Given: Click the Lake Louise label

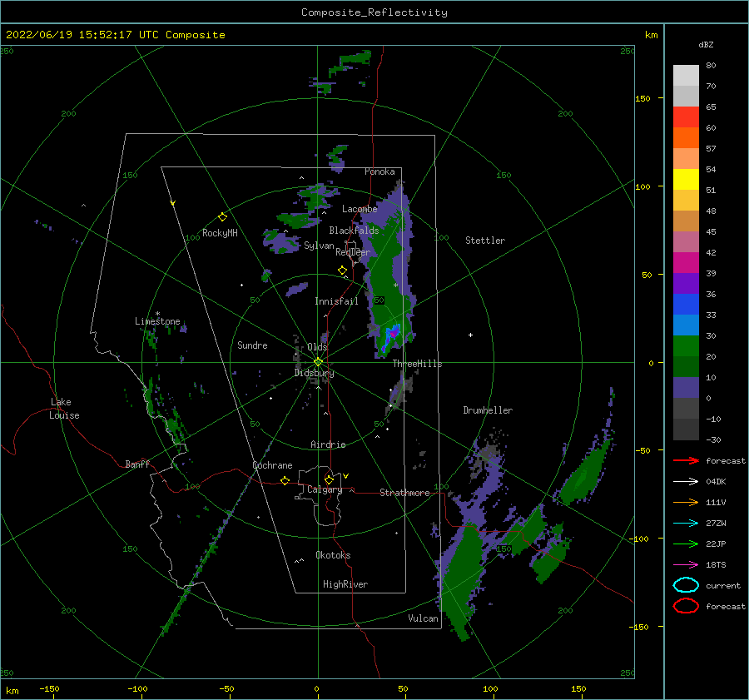Looking at the screenshot, I should point(64,409).
